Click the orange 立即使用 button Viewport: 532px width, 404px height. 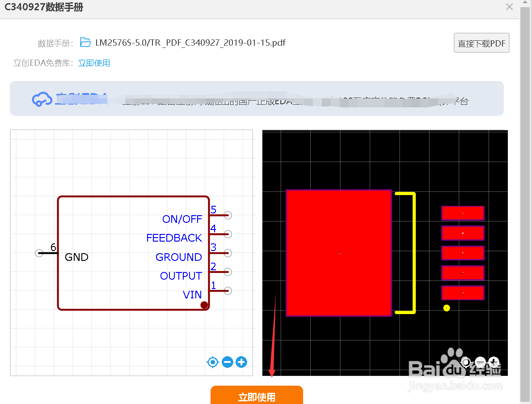(257, 395)
